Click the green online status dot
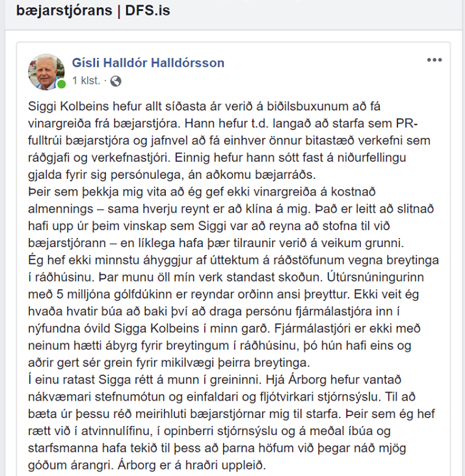Viewport: 465px width, 476px height. 61,85
